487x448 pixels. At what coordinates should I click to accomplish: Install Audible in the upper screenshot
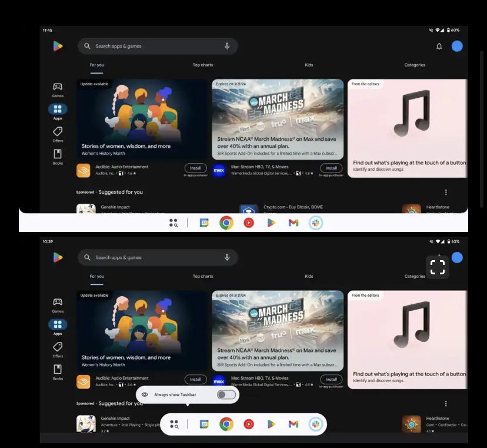click(x=195, y=168)
